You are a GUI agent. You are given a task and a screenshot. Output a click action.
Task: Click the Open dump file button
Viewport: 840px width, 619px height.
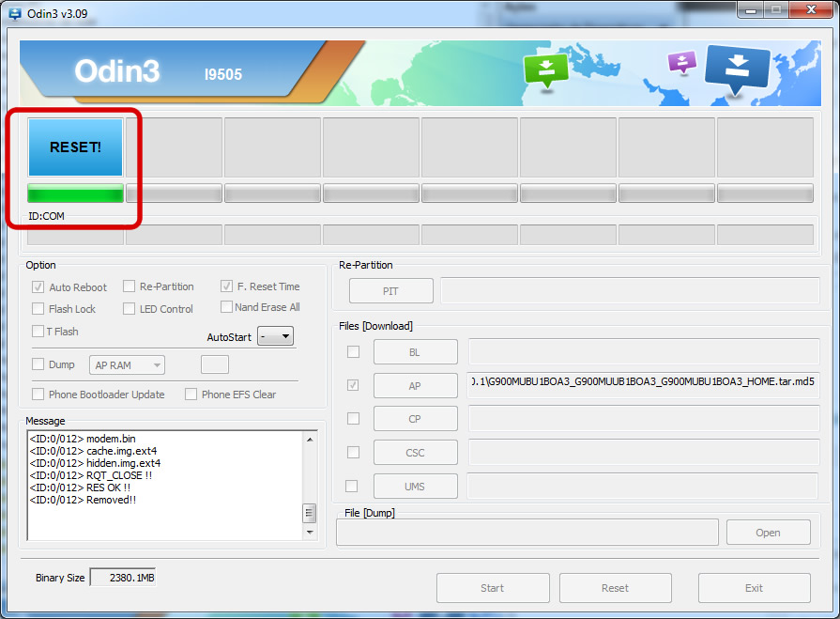pos(769,533)
